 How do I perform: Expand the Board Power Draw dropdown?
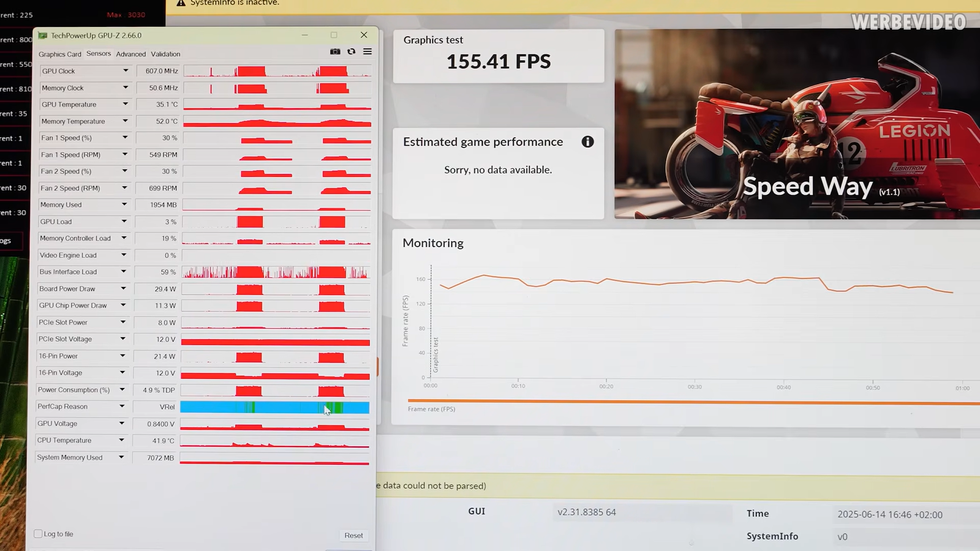coord(123,289)
